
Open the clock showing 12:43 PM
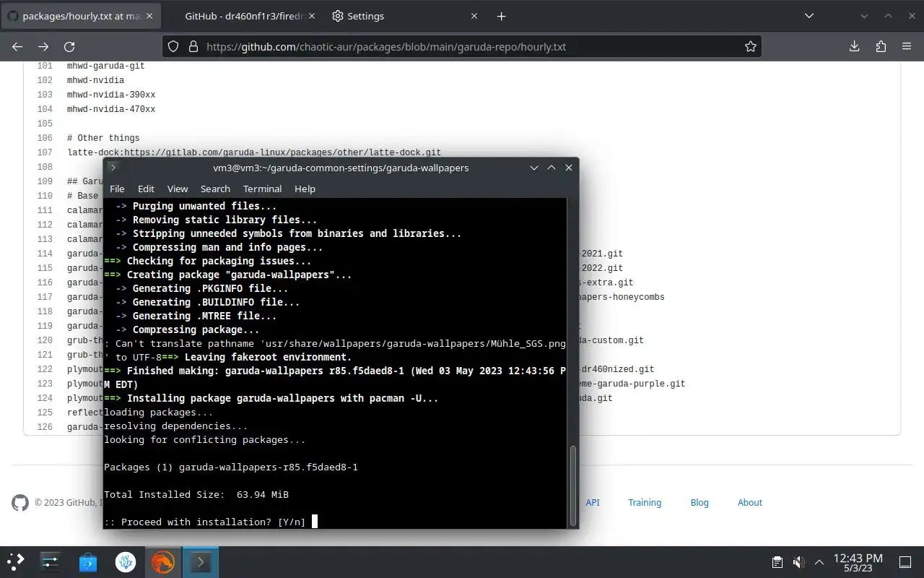[x=858, y=561]
